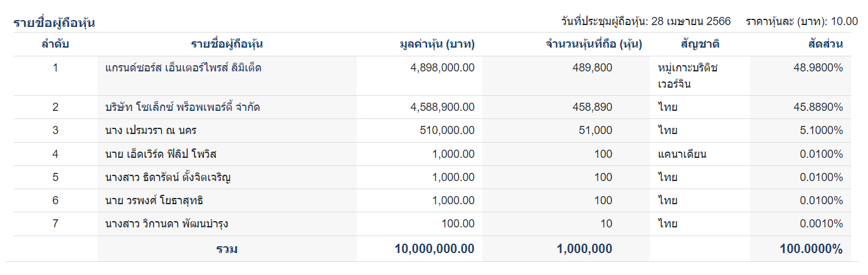
Task: Click the สัดส่วน column header
Action: point(825,44)
